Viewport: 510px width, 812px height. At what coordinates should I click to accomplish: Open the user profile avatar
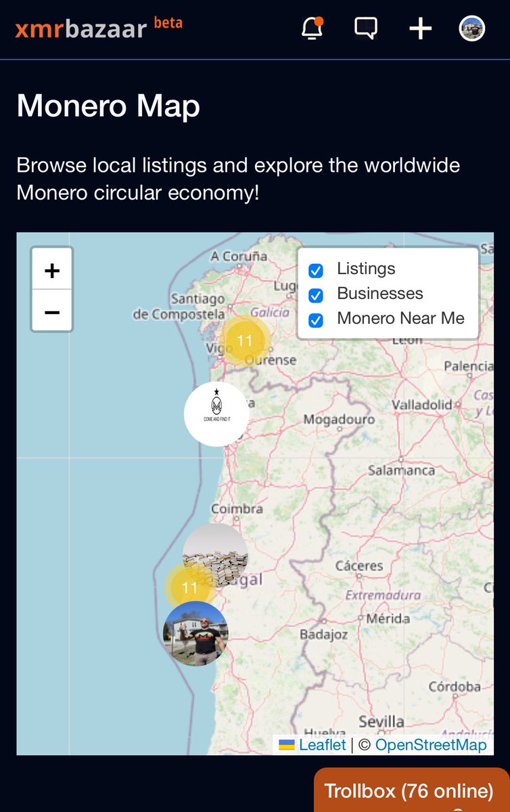(x=472, y=28)
